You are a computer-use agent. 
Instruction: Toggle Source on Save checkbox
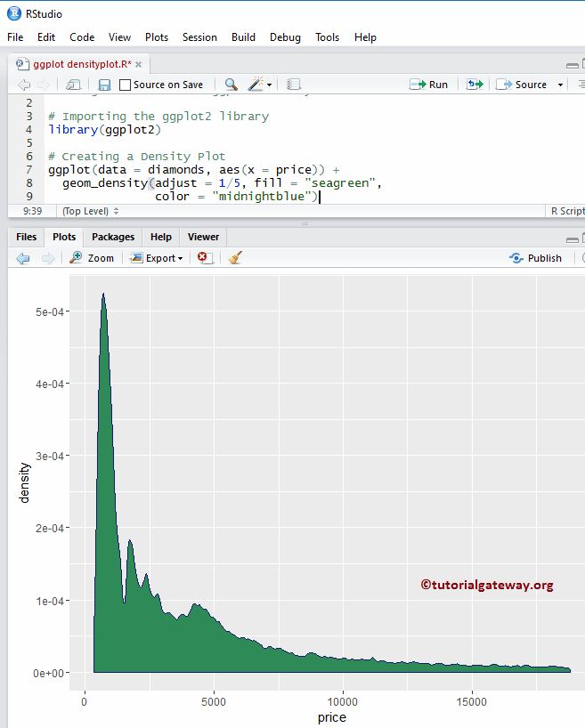[x=125, y=85]
